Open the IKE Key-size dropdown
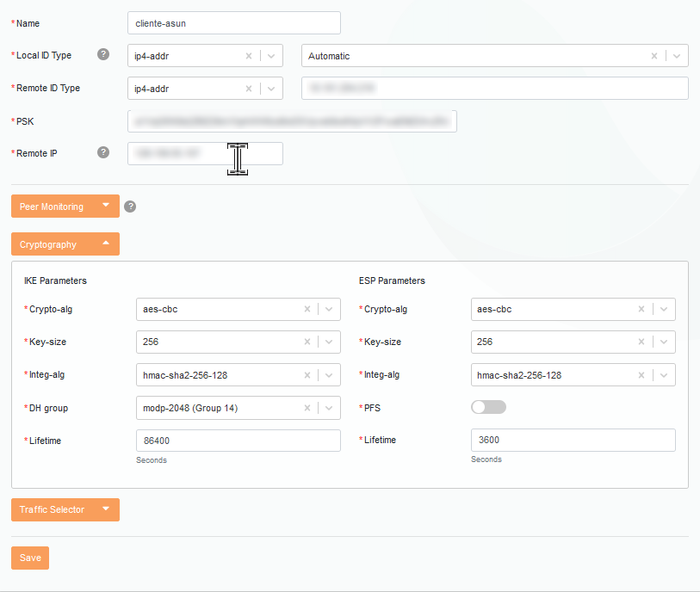Image resolution: width=700 pixels, height=592 pixels. pyautogui.click(x=329, y=342)
